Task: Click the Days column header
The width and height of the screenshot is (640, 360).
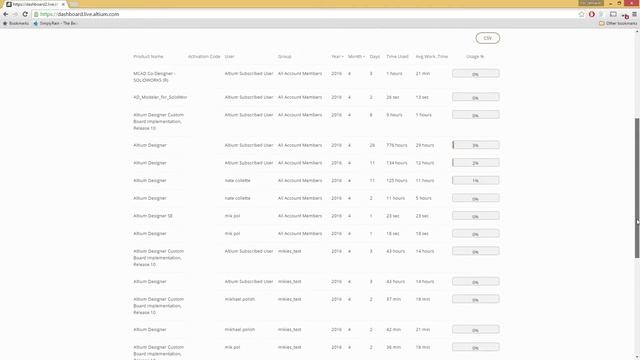Action: tap(375, 56)
